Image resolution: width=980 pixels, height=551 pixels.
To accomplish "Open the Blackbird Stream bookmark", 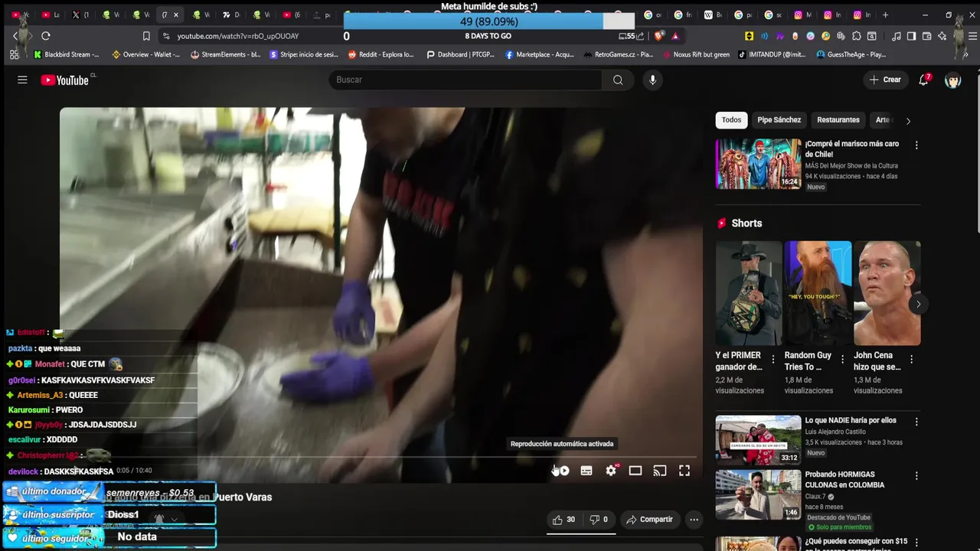I will (67, 54).
